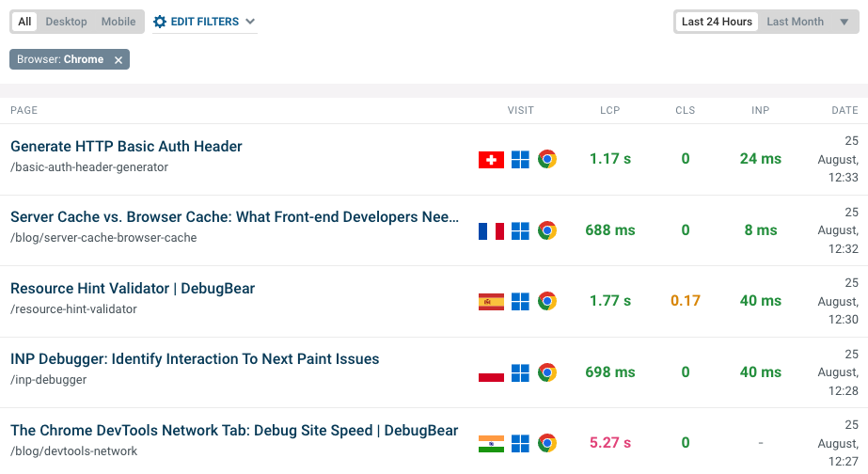Image resolution: width=868 pixels, height=474 pixels.
Task: Click the Poland flag in the INP Debugger row
Action: (491, 372)
